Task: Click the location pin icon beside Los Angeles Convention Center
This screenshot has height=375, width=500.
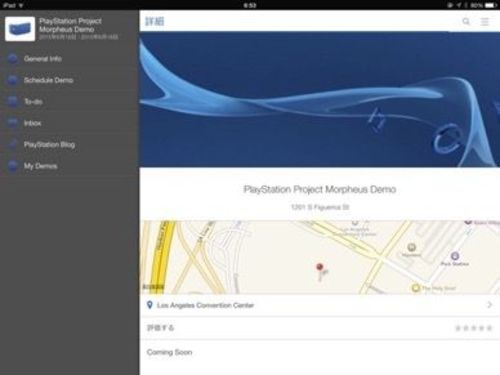Action: pyautogui.click(x=150, y=305)
